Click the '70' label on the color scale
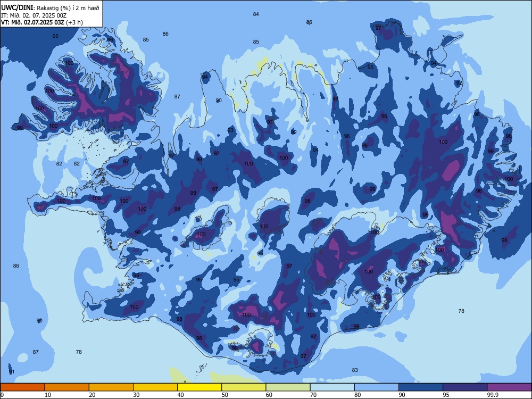 pos(313,395)
